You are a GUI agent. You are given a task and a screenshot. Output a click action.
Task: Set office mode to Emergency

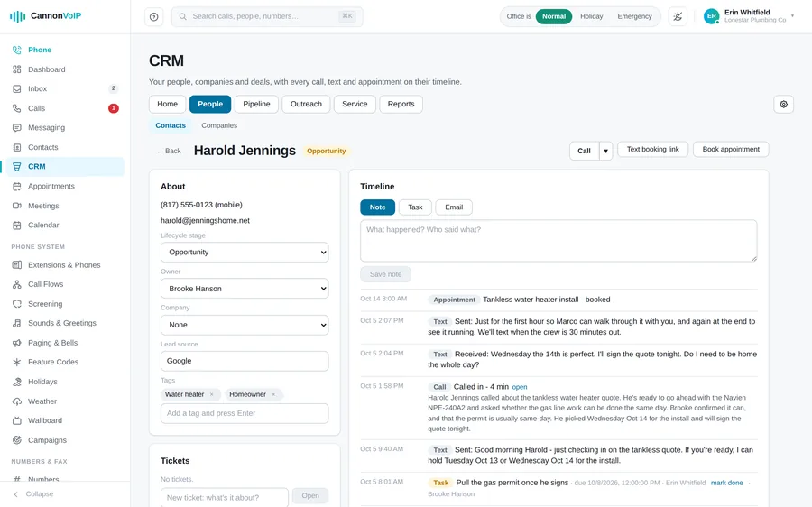tap(634, 16)
